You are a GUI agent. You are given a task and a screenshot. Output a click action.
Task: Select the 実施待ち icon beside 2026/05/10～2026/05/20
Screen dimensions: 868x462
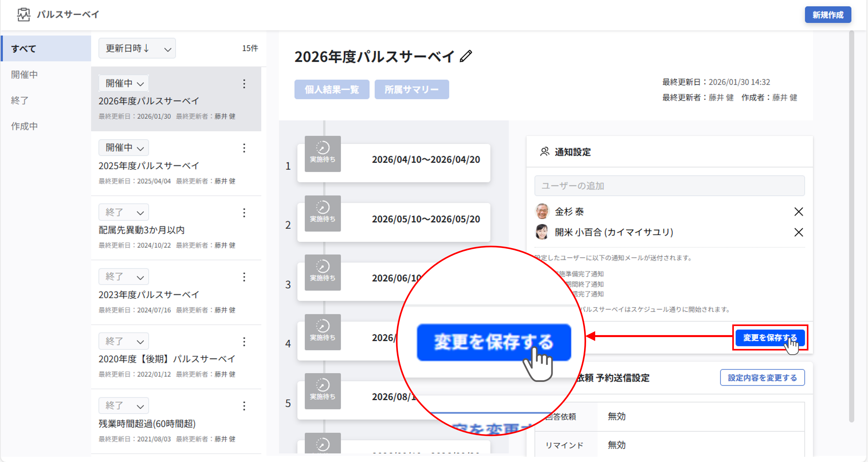click(x=322, y=214)
